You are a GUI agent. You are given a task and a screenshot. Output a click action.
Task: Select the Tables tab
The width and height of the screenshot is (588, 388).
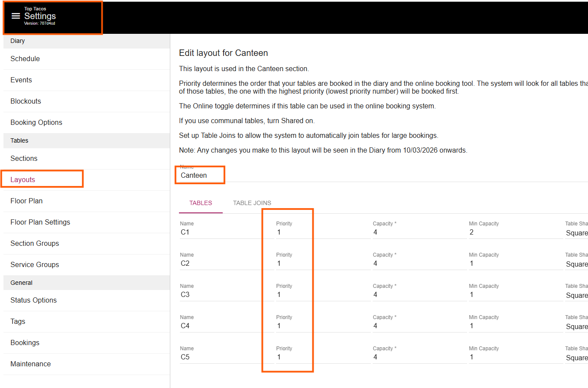point(201,203)
